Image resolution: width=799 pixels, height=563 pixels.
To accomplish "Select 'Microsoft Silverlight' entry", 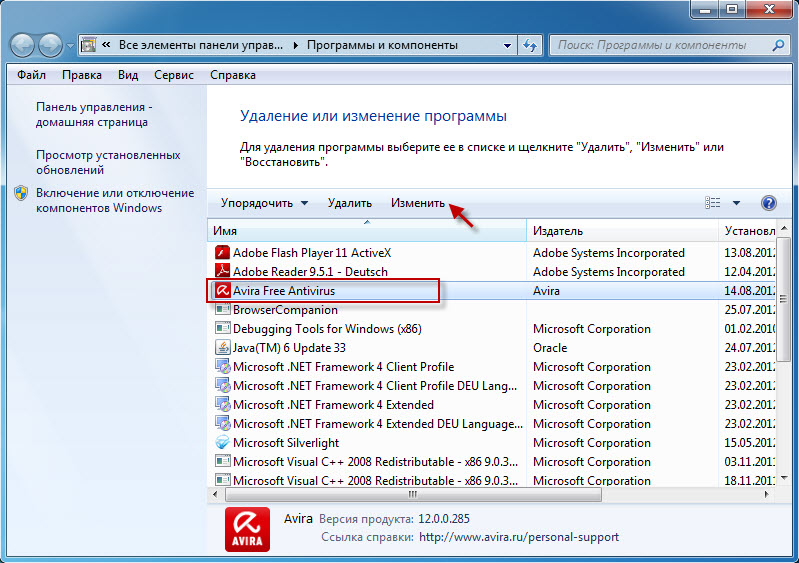I will point(286,442).
